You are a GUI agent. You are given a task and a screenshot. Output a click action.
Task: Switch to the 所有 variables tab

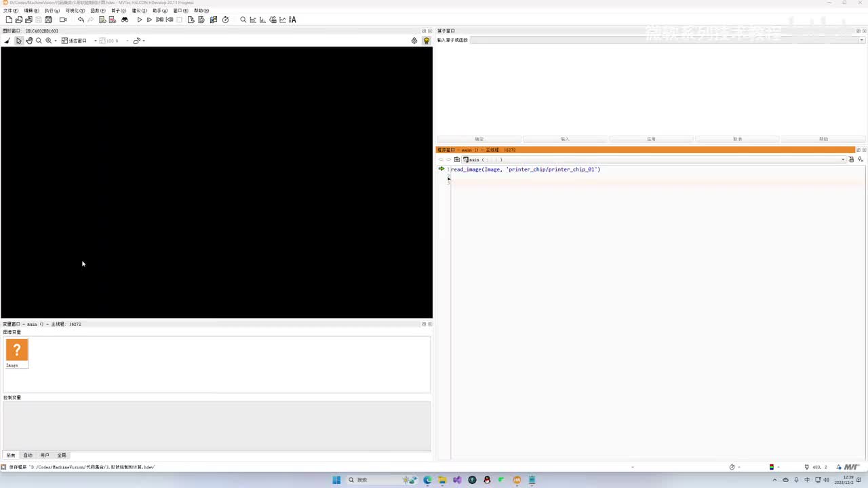point(11,455)
